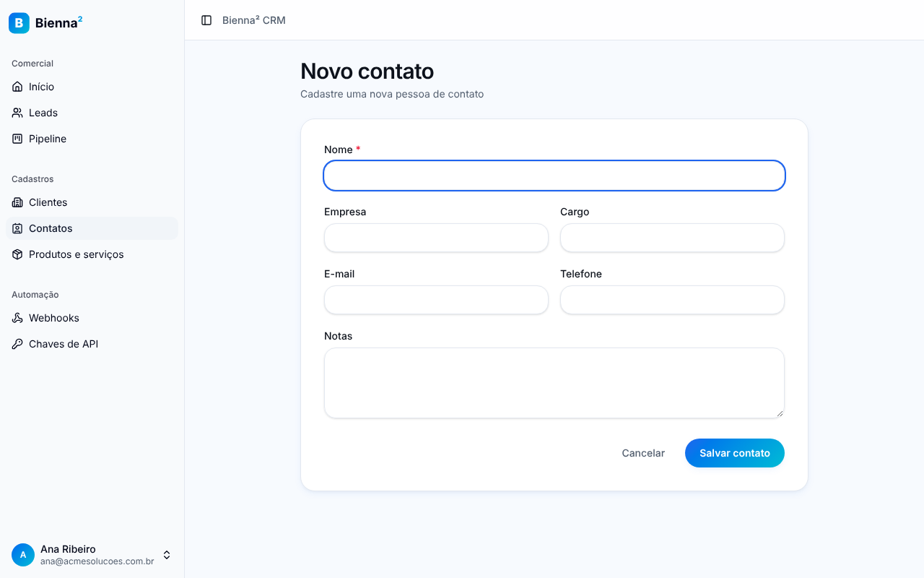The width and height of the screenshot is (924, 578).
Task: Click the Comercial section label
Action: click(32, 64)
